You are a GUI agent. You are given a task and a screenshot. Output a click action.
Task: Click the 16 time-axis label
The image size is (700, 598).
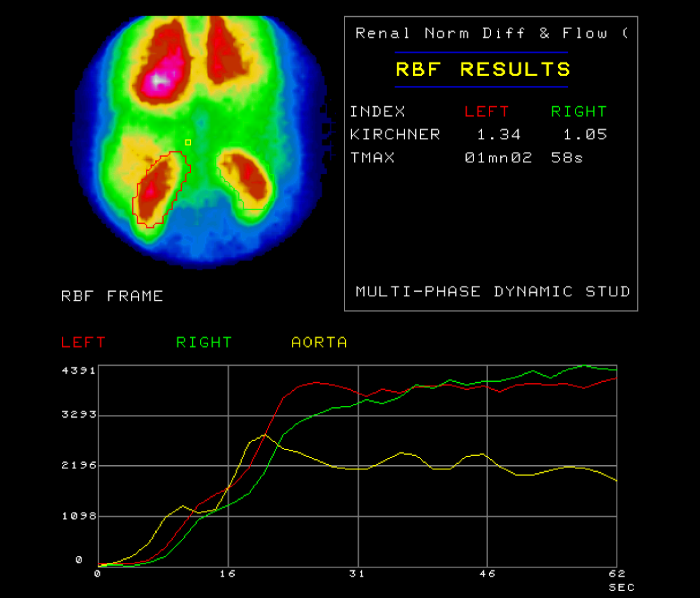coord(228,574)
